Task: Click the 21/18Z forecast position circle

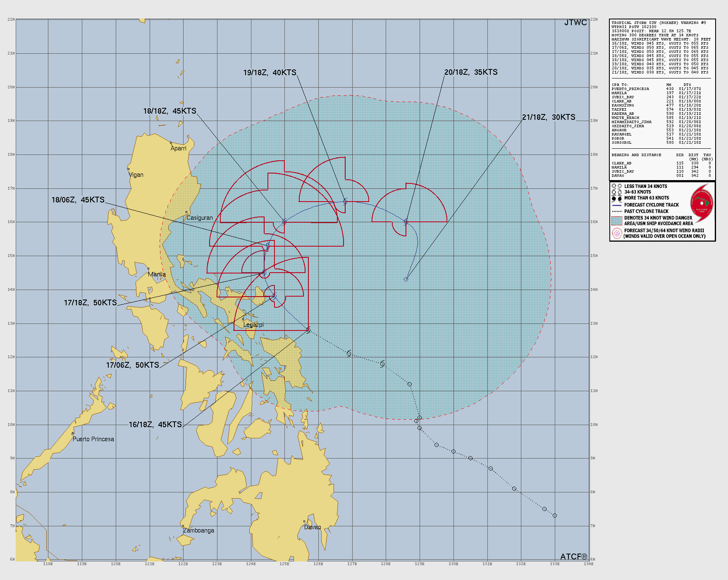Action: pyautogui.click(x=406, y=279)
